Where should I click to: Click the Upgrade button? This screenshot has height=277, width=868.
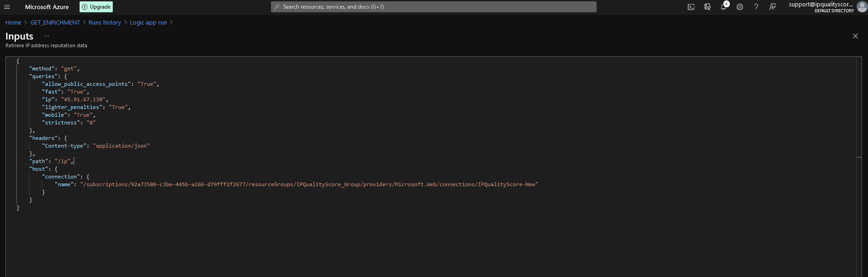pos(96,7)
